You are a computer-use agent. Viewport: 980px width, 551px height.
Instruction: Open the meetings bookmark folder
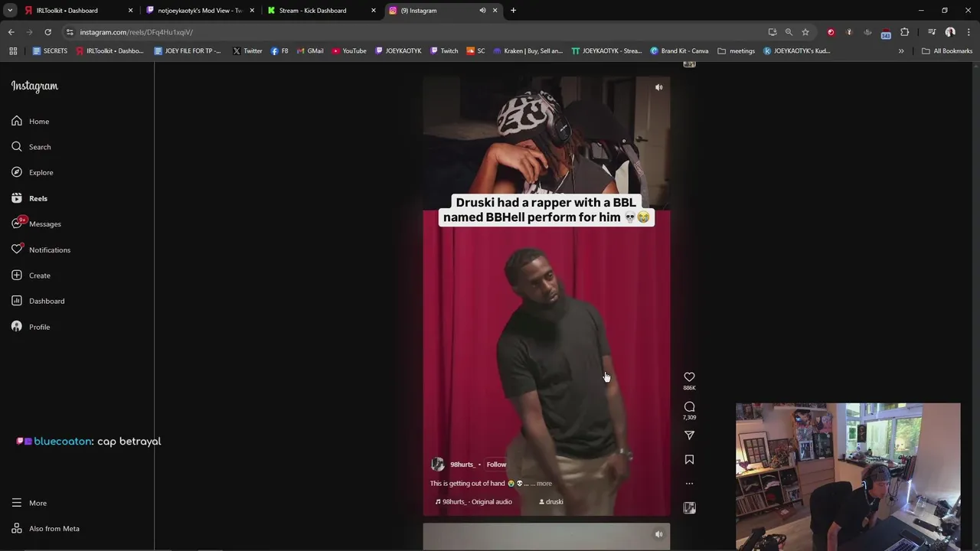point(736,51)
